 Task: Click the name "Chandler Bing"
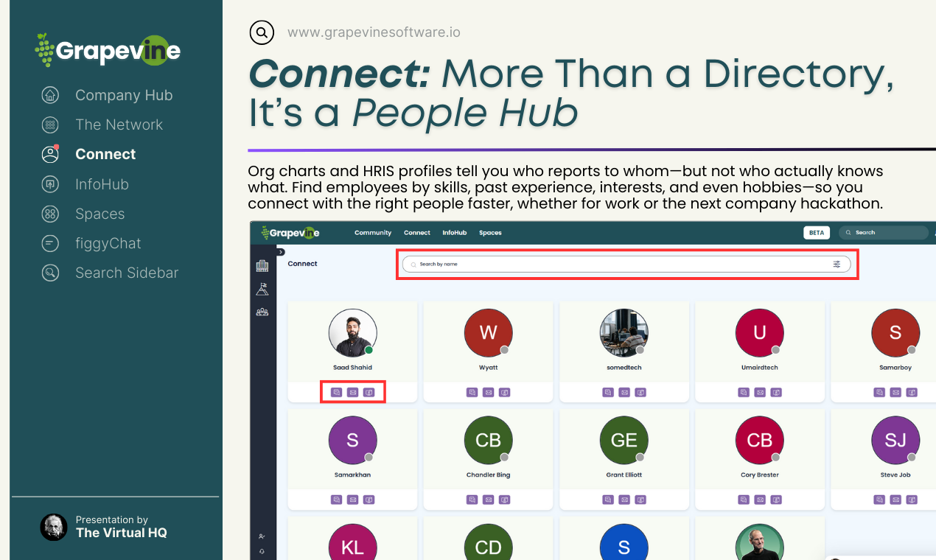pos(489,475)
